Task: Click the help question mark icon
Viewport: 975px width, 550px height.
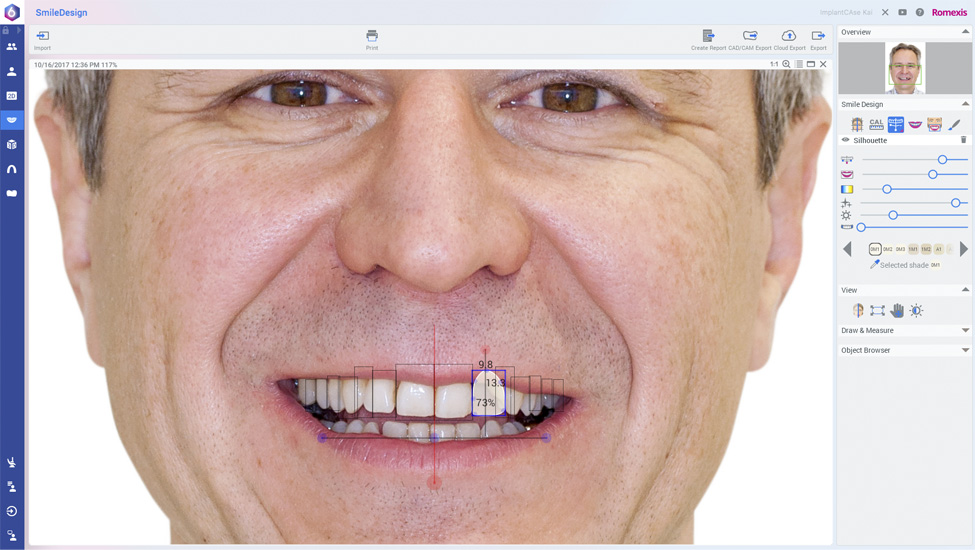Action: click(920, 12)
